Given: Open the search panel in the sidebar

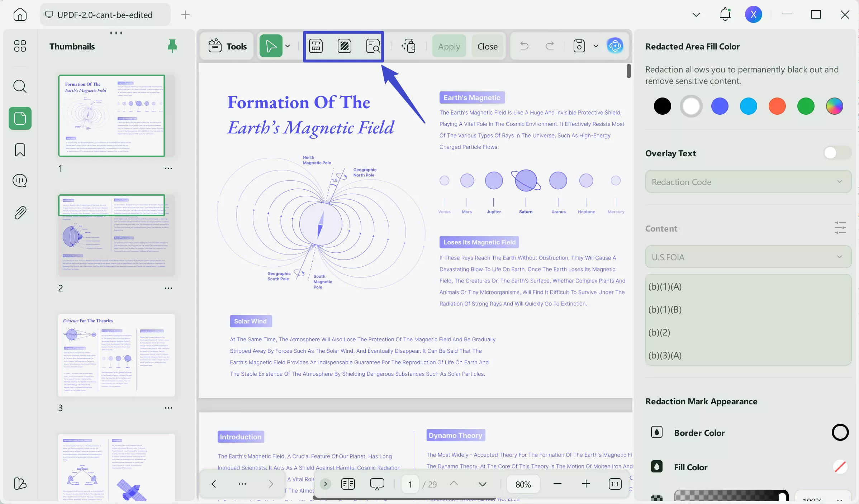Looking at the screenshot, I should pyautogui.click(x=20, y=86).
